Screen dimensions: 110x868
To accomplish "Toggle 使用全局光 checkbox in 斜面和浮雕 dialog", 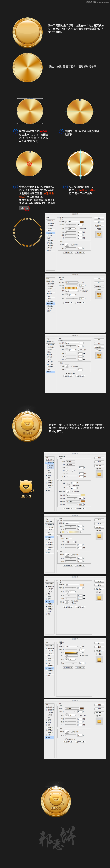I will click(71, 486).
